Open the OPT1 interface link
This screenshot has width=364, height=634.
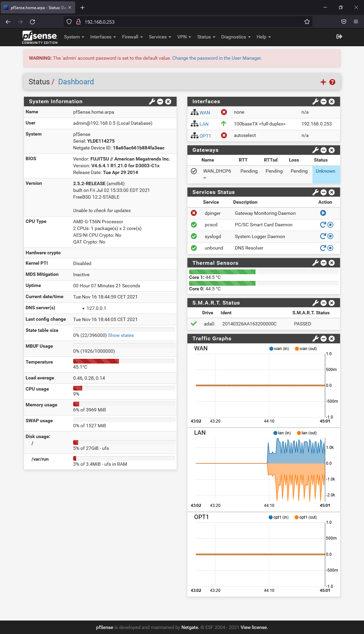pos(205,136)
